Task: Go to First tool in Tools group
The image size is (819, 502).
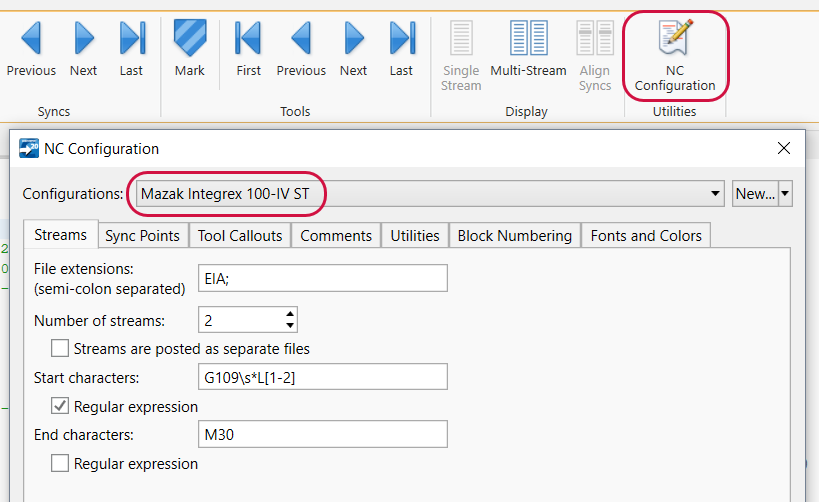Action: pos(248,49)
